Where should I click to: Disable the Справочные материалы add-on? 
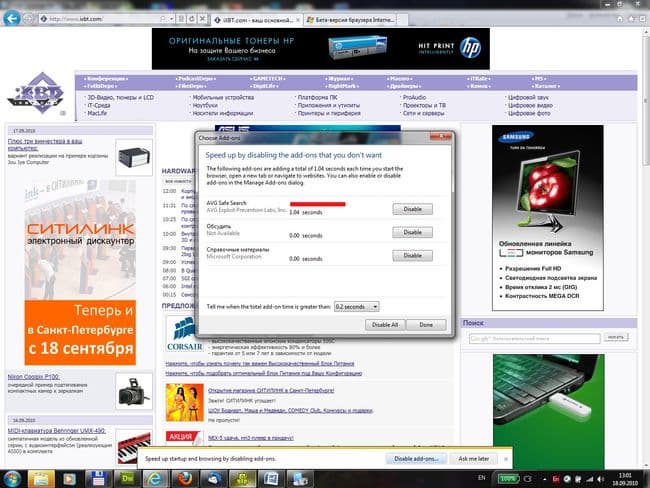click(x=412, y=255)
